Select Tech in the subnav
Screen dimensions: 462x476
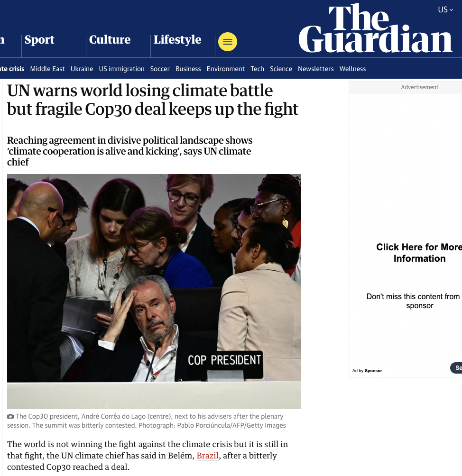tap(257, 69)
